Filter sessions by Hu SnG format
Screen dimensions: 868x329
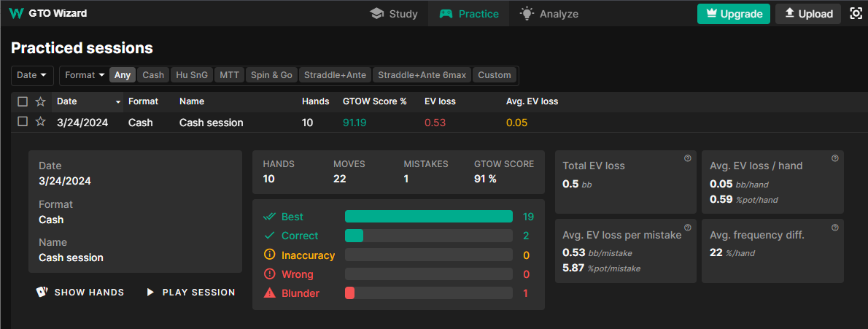coord(192,74)
